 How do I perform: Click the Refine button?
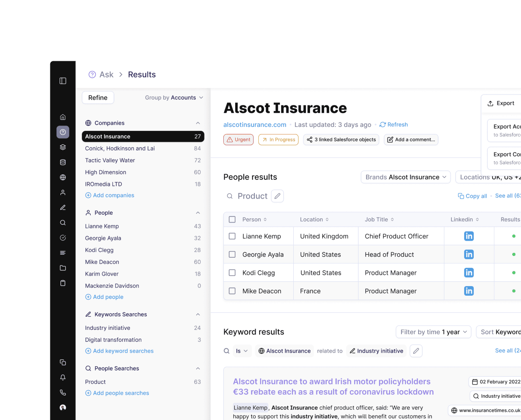98,98
